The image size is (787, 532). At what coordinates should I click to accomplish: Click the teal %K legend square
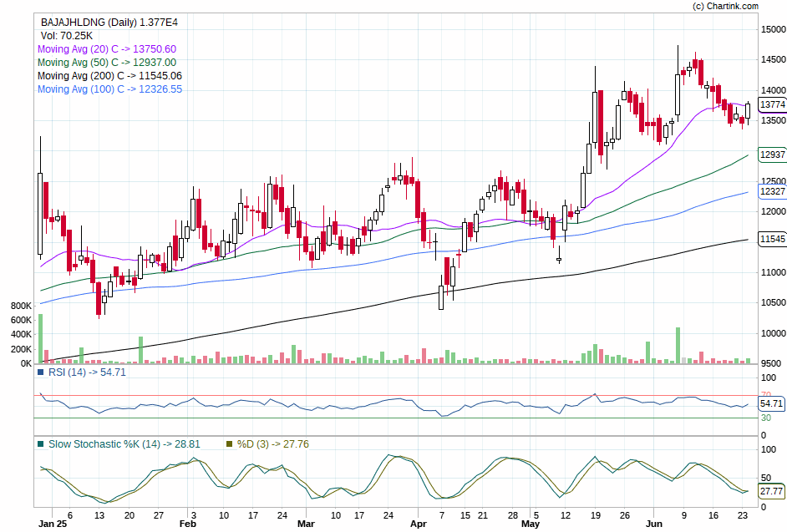(x=41, y=444)
